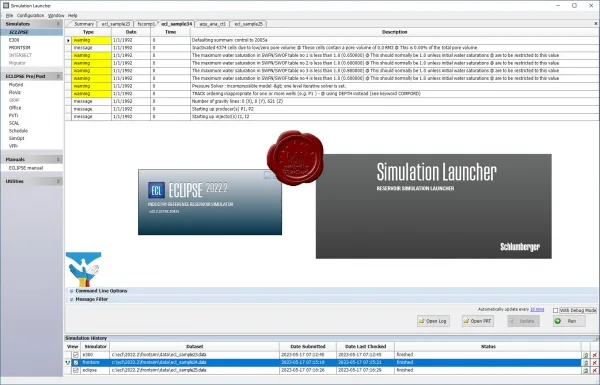This screenshot has width=600, height=385.
Task: Toggle the View checkbox for the e300 run
Action: point(75,355)
